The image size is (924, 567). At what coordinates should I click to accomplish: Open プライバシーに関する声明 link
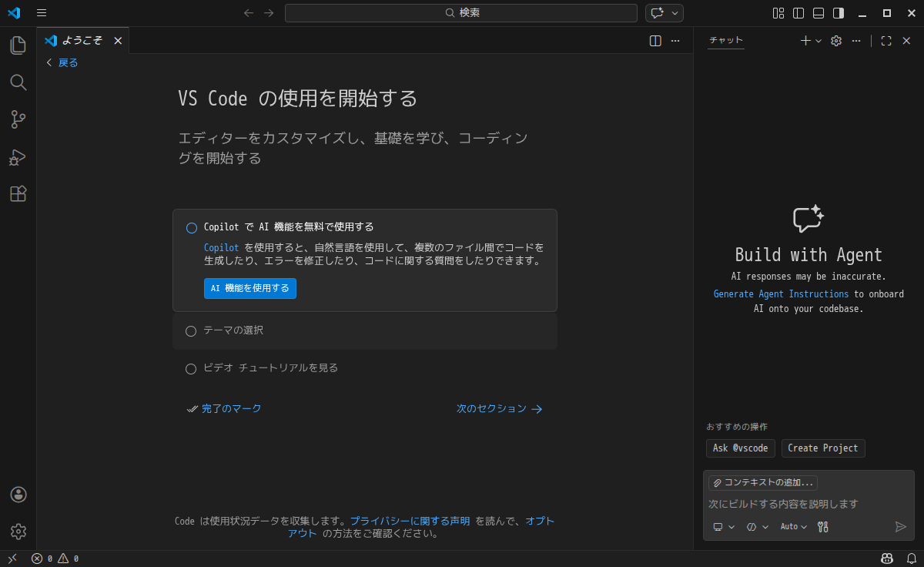click(x=410, y=522)
